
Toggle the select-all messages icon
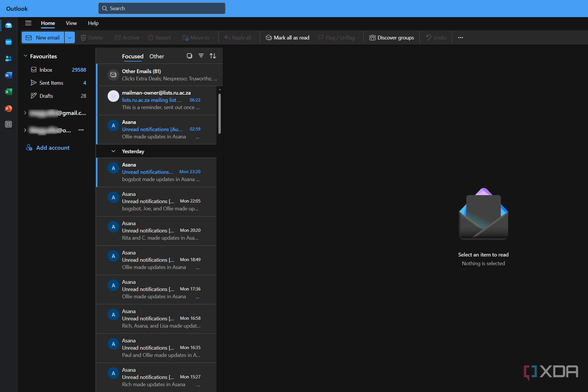[x=189, y=56]
